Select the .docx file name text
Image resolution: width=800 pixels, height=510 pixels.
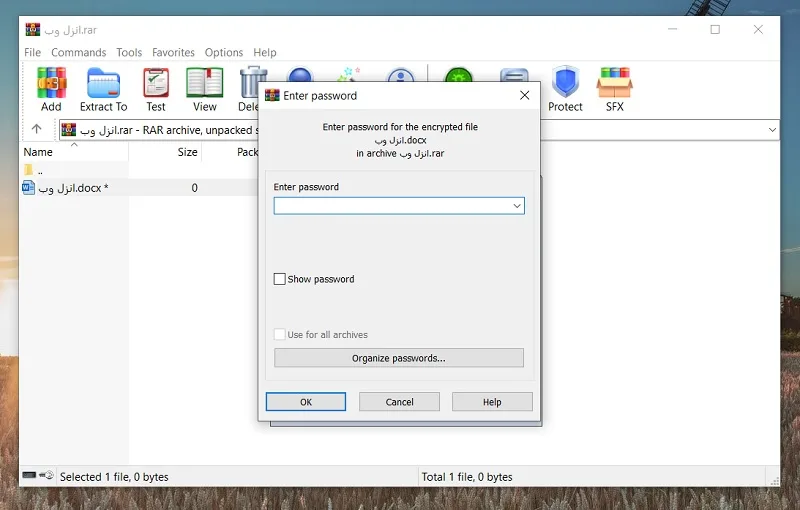pos(73,188)
